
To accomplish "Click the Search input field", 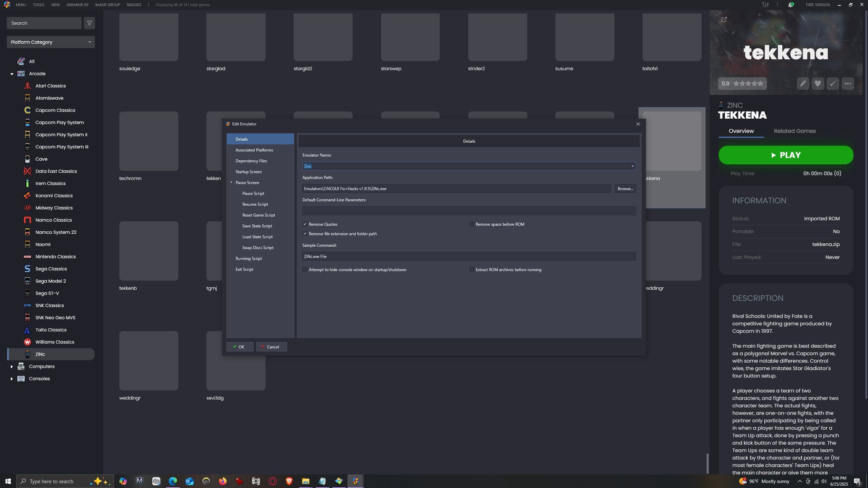I will [44, 23].
